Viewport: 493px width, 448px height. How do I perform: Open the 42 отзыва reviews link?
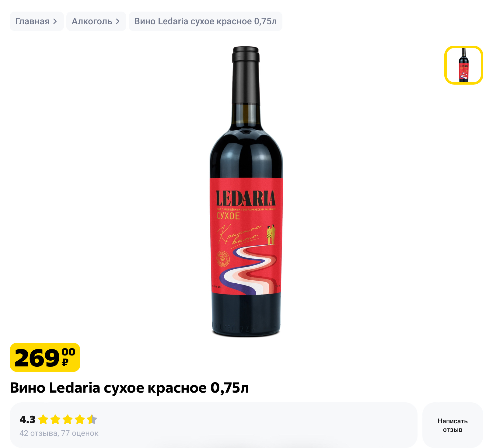pyautogui.click(x=39, y=433)
